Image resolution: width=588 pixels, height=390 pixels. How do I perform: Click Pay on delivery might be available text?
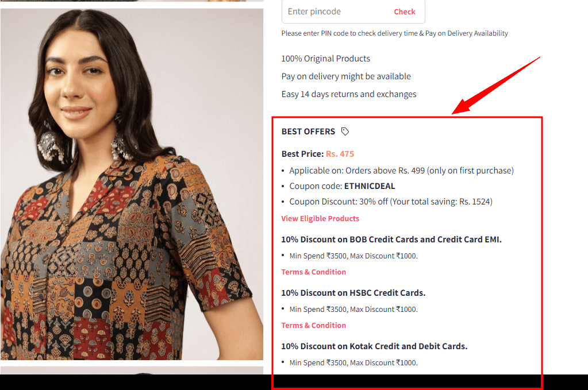click(346, 76)
